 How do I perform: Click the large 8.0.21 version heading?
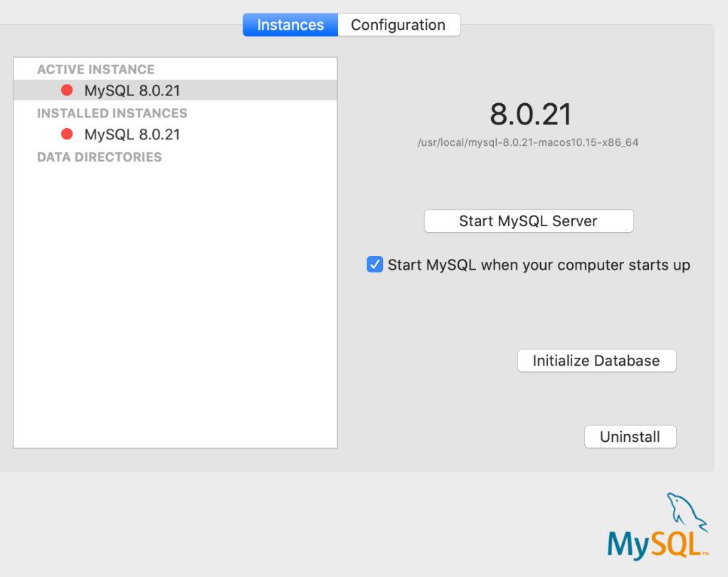coord(530,115)
